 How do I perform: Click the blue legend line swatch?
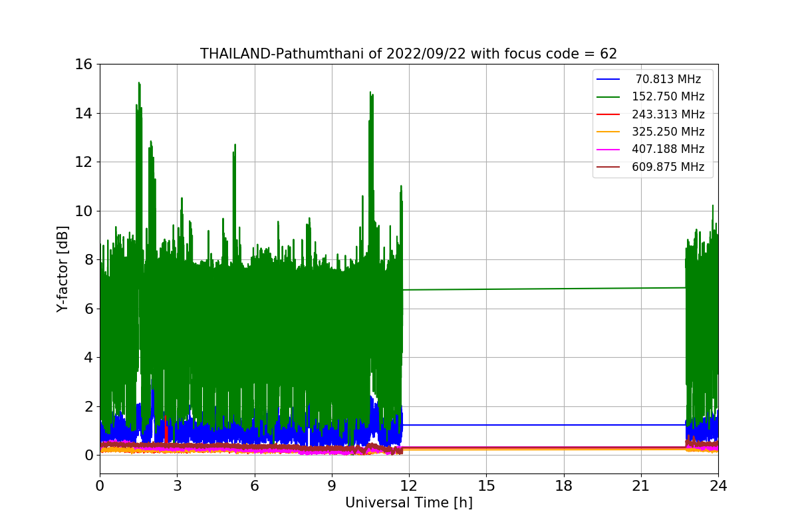(608, 79)
